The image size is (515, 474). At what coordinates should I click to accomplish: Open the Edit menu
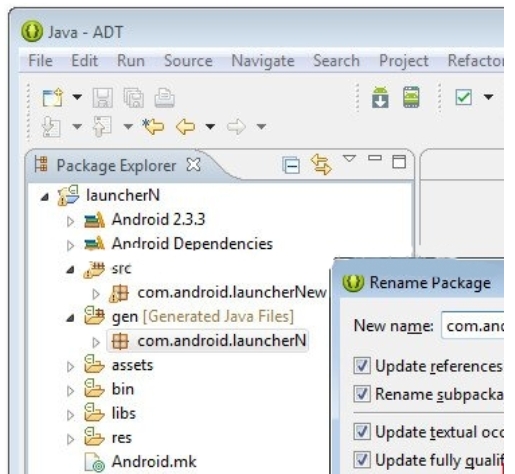click(x=85, y=61)
